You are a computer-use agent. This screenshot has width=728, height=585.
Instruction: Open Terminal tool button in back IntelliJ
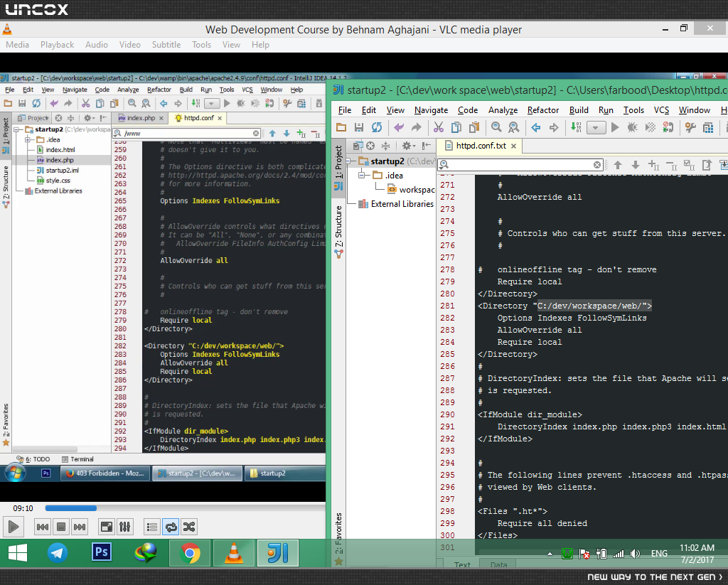[78, 459]
